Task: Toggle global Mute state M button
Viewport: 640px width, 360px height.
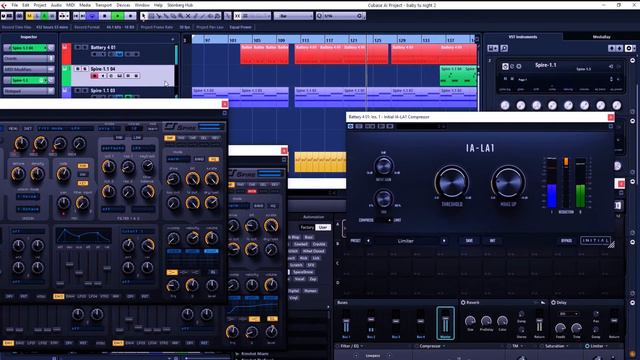Action: click(x=29, y=16)
